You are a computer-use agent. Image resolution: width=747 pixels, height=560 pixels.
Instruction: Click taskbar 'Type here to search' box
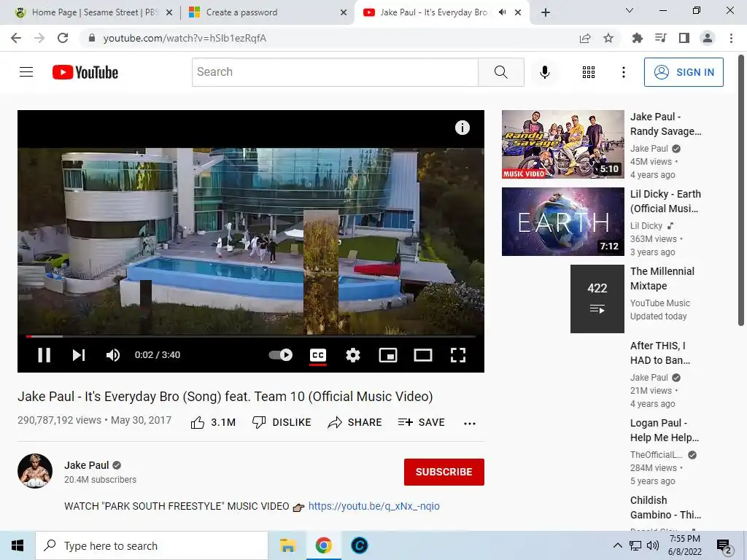(152, 545)
